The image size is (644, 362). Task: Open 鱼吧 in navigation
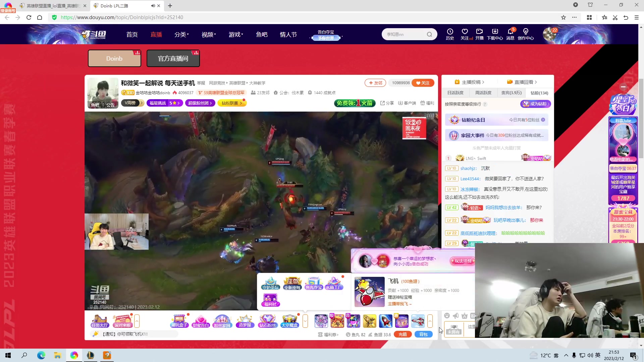point(262,35)
